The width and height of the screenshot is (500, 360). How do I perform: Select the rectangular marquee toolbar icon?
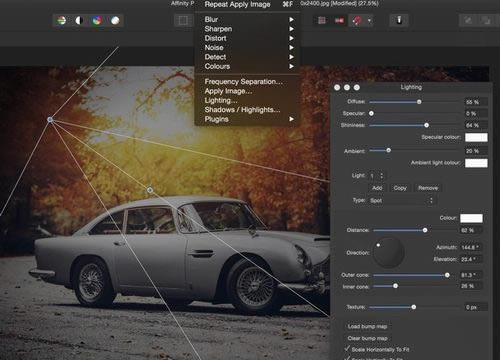click(x=183, y=21)
